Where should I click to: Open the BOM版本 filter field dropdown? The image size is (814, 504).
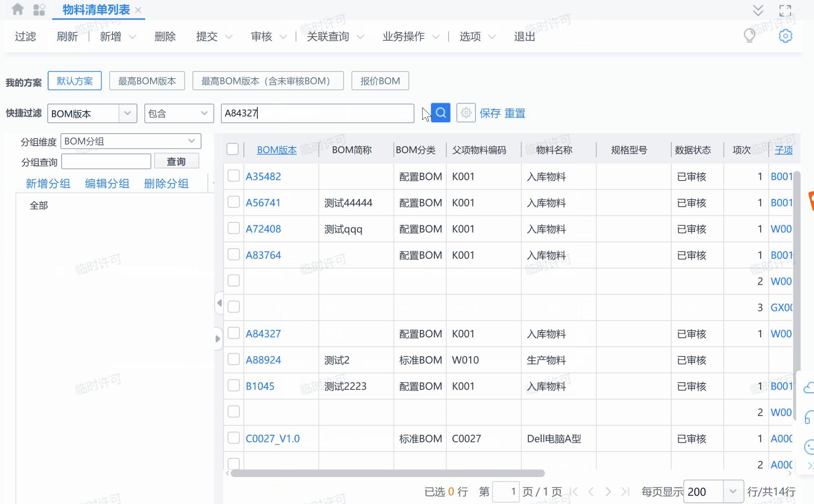[128, 113]
